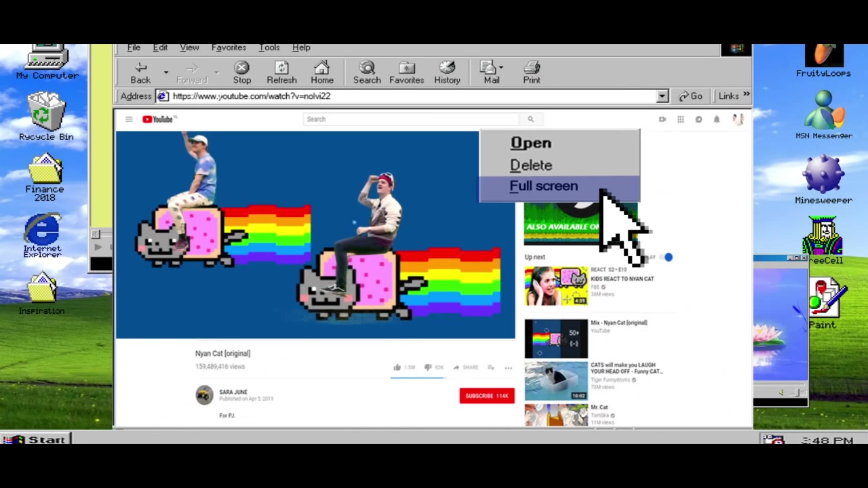Click the taskbar clock
This screenshot has width=868, height=488.
pos(827,441)
